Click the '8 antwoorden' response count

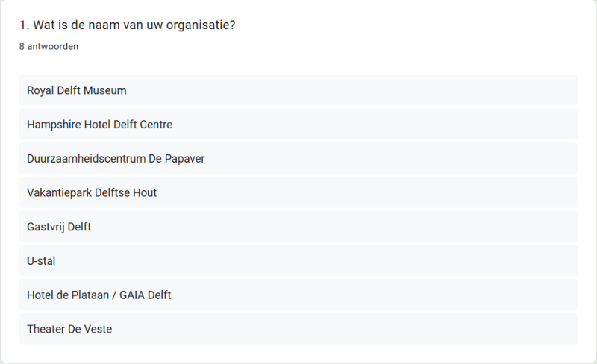click(x=49, y=46)
